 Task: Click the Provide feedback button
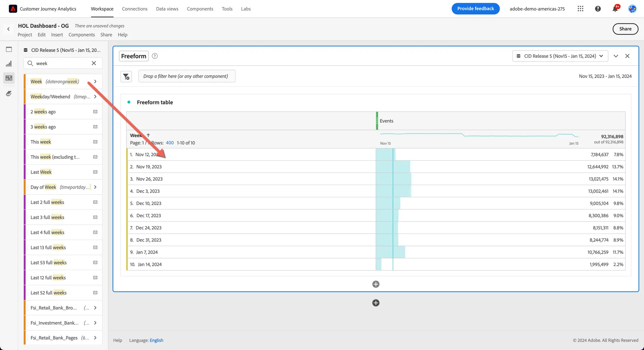click(475, 9)
